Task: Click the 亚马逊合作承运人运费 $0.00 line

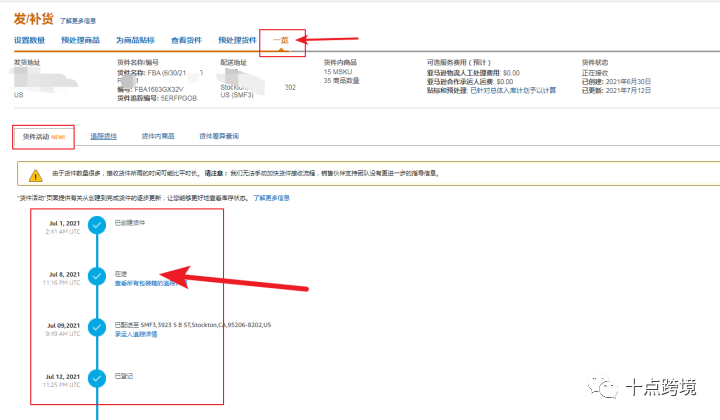Action: [470, 82]
